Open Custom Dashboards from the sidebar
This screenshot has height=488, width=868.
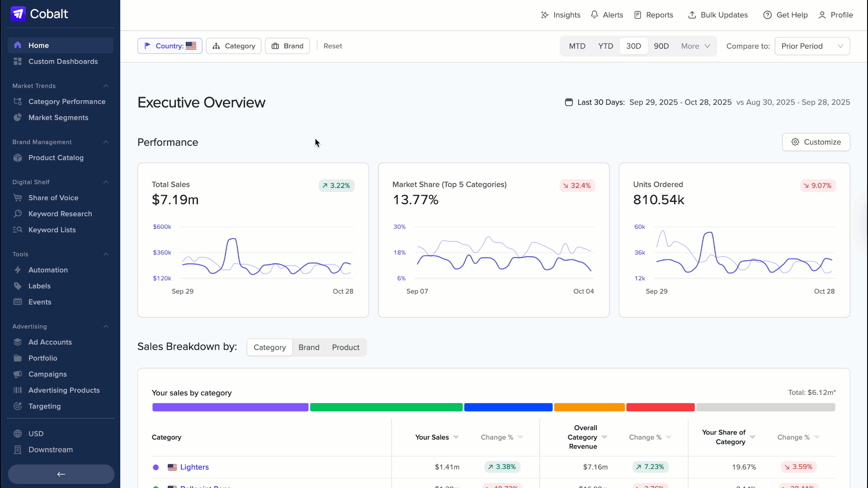coord(61,61)
